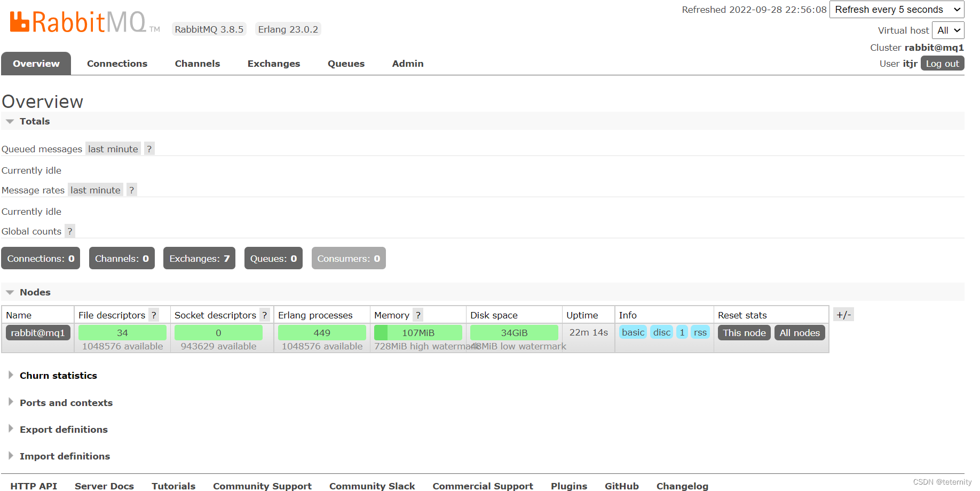
Task: Click the Memory 107MiB usage bar
Action: coord(418,333)
